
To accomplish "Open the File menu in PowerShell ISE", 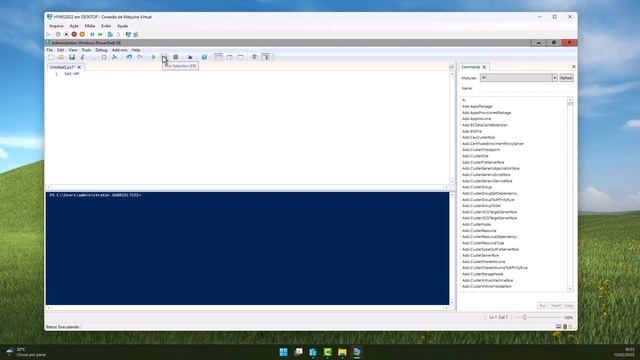I will pos(50,50).
